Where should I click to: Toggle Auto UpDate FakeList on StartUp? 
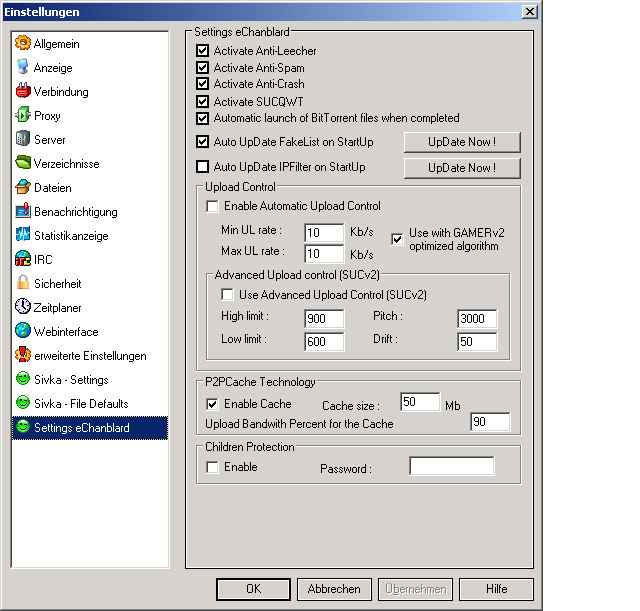[202, 142]
